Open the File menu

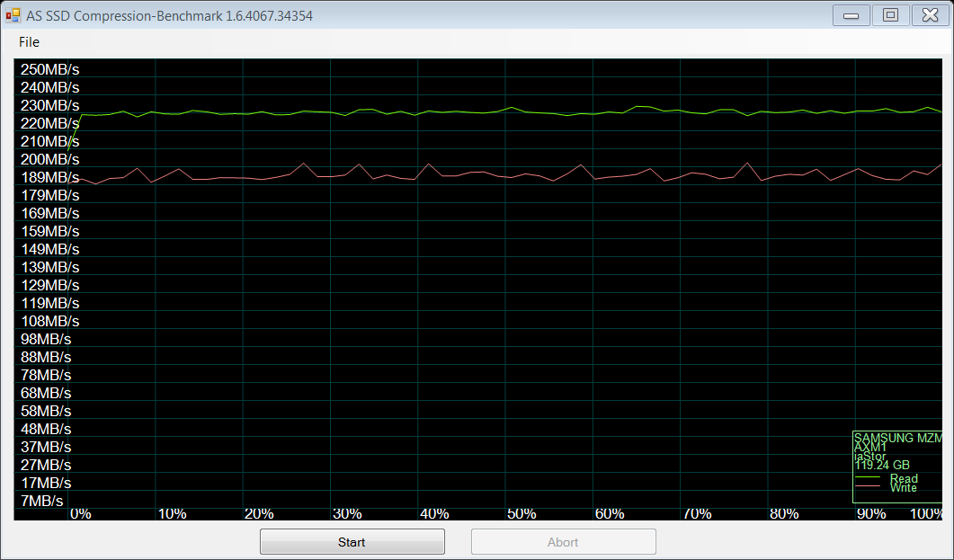29,42
